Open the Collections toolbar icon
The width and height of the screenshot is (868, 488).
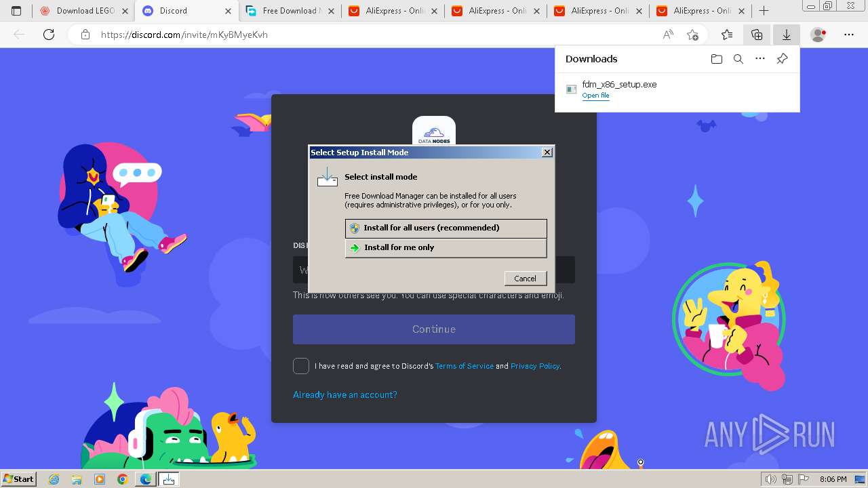757,35
